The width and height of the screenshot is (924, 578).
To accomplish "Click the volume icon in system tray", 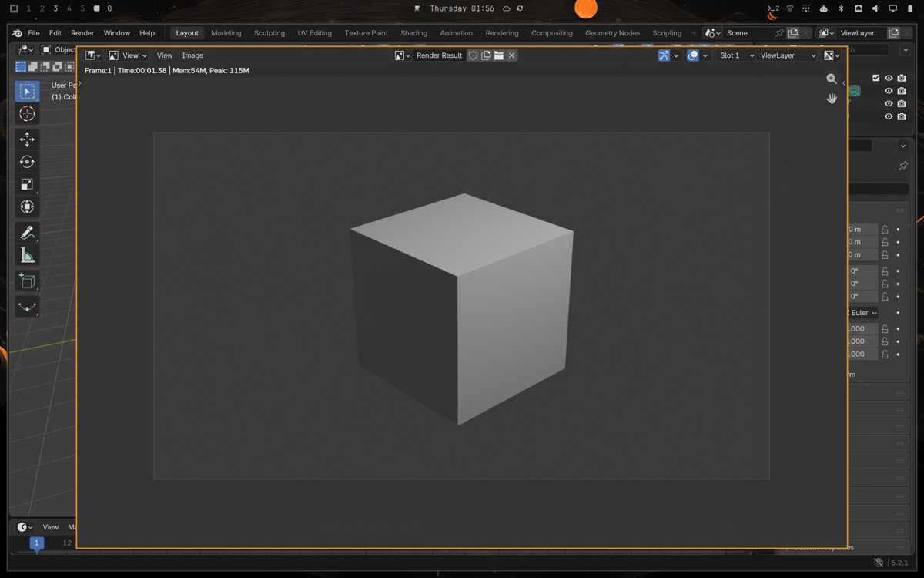I will (x=875, y=8).
